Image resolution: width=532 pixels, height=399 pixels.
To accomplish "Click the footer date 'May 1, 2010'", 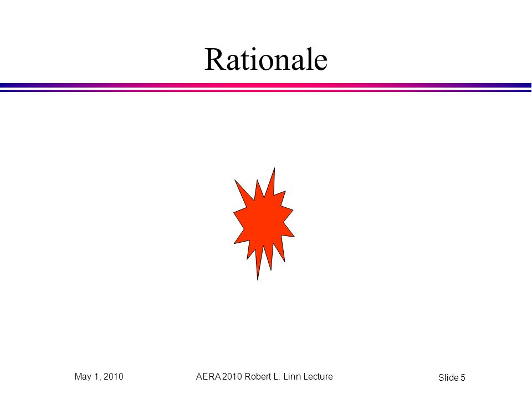I will pyautogui.click(x=99, y=377).
